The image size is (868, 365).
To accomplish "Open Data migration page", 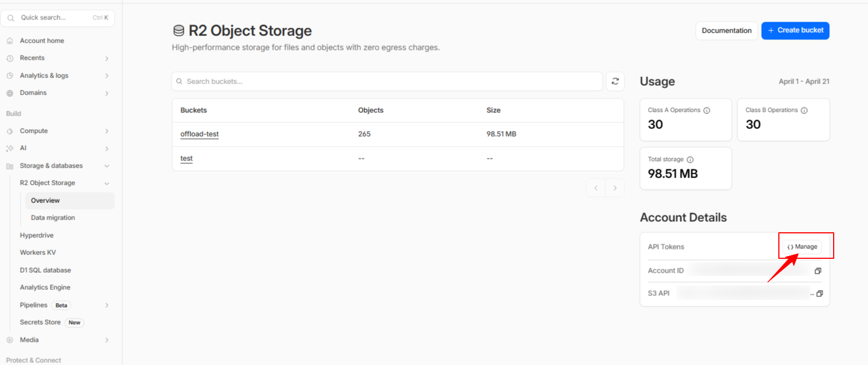I will 53,218.
